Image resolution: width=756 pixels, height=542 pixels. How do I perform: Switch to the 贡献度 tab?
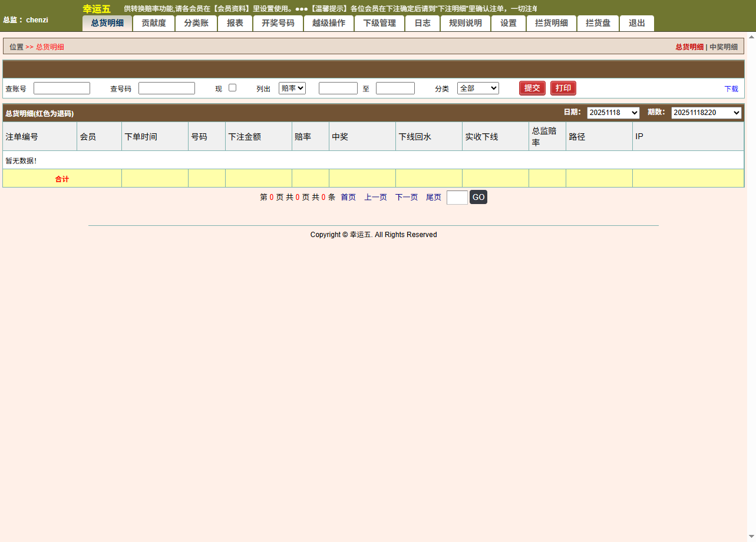coord(154,23)
